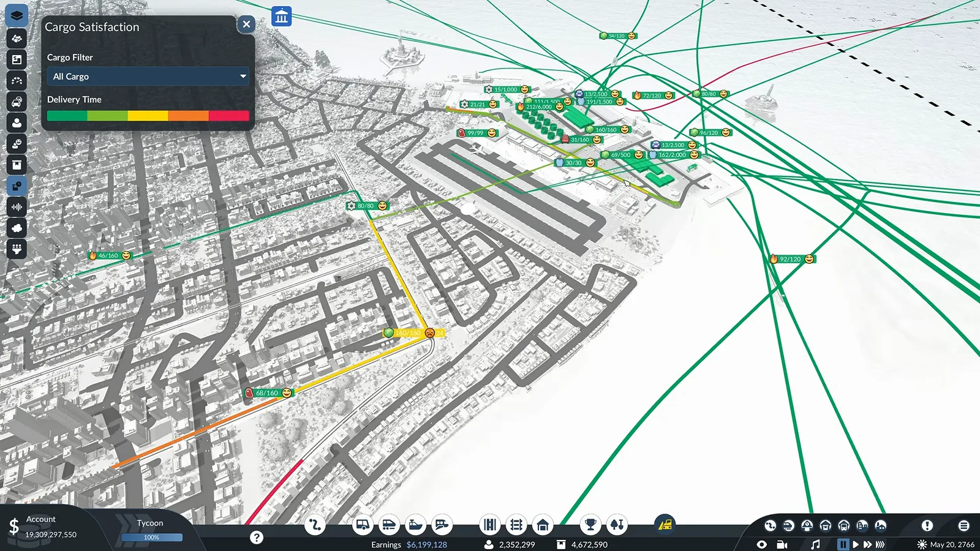Open the town list icon

pos(862,525)
